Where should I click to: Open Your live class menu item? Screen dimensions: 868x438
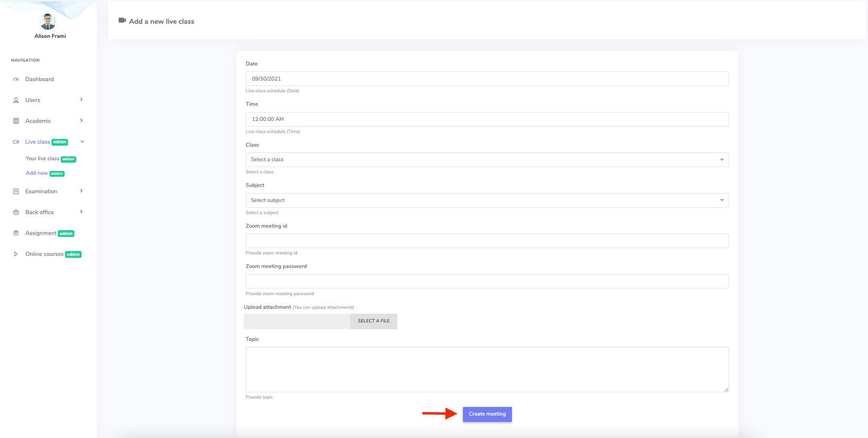(x=42, y=159)
